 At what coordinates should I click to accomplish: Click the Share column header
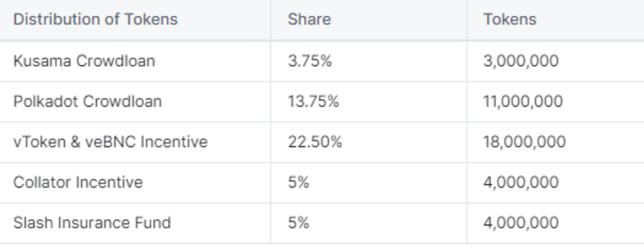tap(309, 19)
